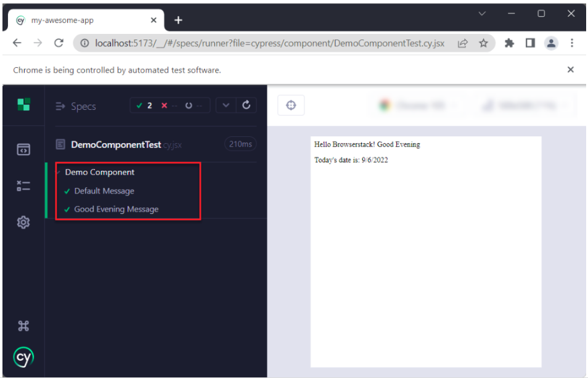This screenshot has height=378, width=588.
Task: Expand the Specs list panel
Action: point(76,106)
